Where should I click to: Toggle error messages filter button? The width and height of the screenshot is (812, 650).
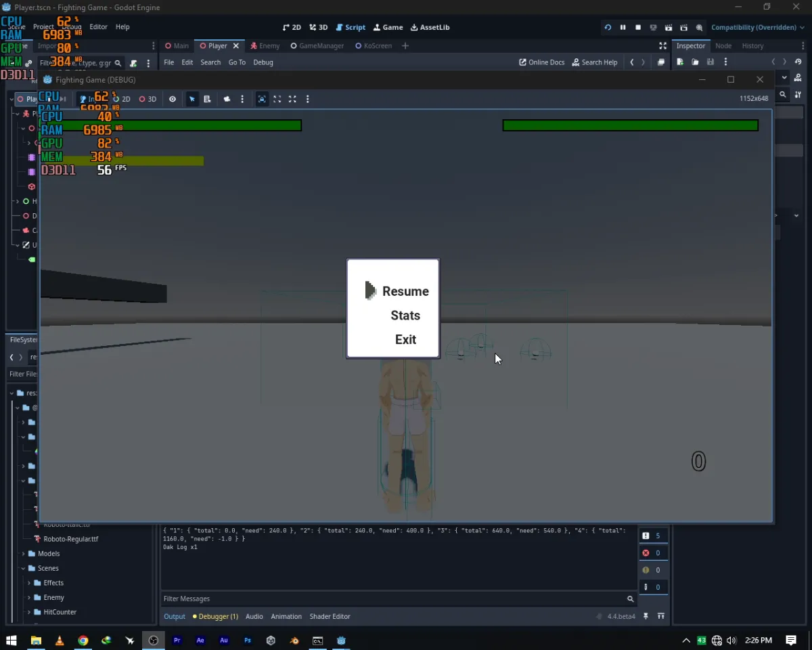[x=654, y=552]
